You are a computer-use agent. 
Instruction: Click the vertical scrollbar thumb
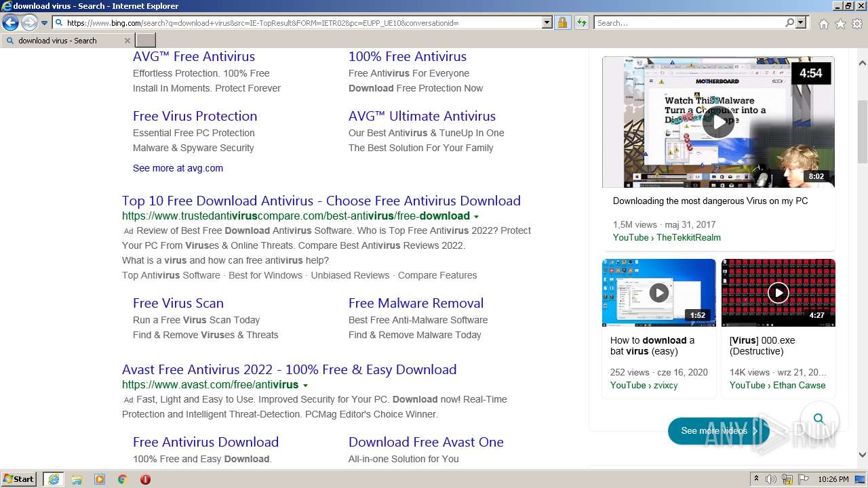point(863,131)
